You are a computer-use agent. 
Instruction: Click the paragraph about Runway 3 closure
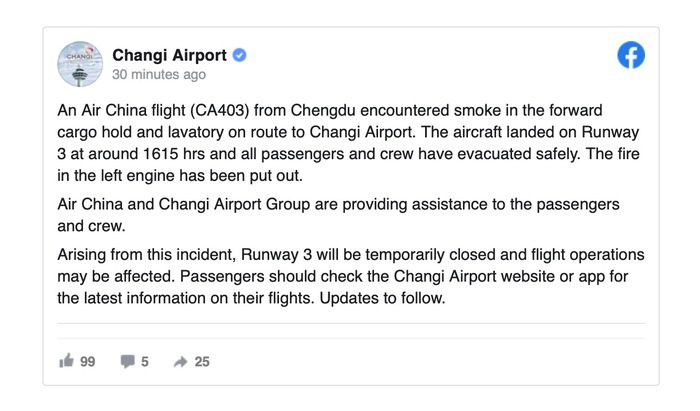(349, 277)
